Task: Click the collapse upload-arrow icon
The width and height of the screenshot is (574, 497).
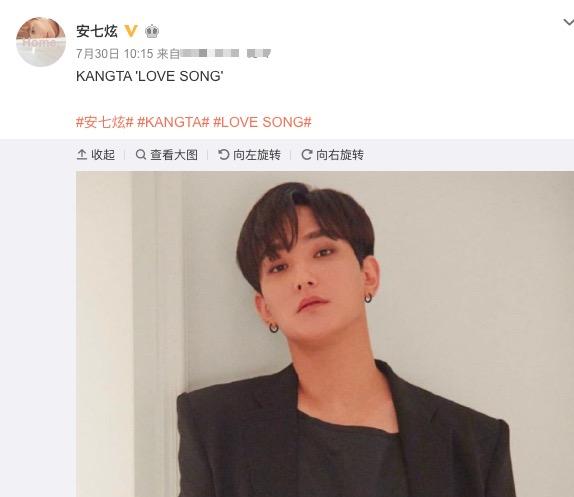Action: point(82,155)
